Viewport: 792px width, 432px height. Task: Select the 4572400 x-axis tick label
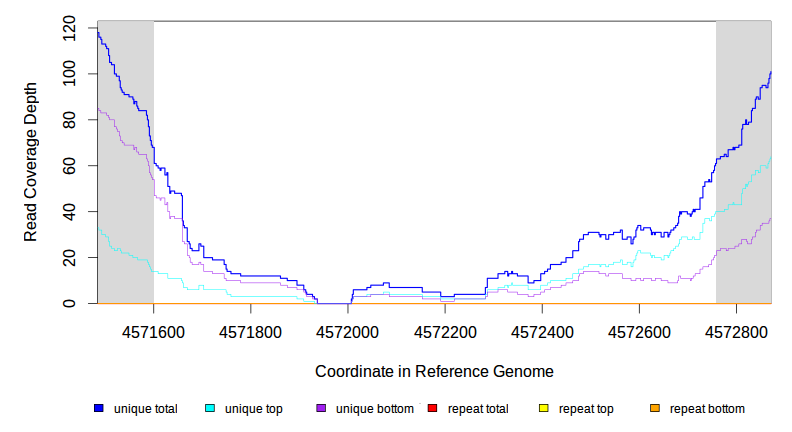coord(542,331)
